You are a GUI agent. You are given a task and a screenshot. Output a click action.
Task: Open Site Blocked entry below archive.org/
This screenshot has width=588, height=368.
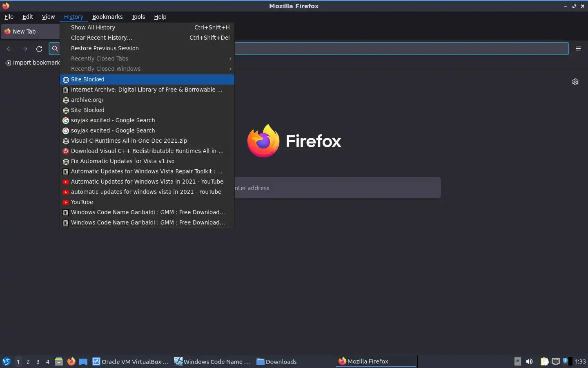coord(147,110)
